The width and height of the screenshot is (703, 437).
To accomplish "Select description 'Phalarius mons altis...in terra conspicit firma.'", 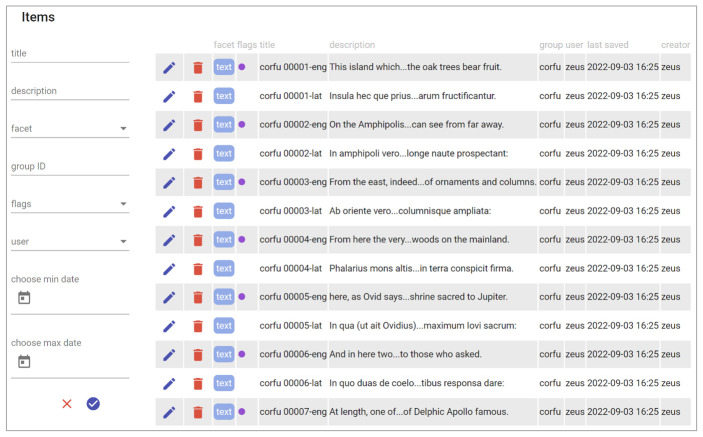I will click(421, 268).
